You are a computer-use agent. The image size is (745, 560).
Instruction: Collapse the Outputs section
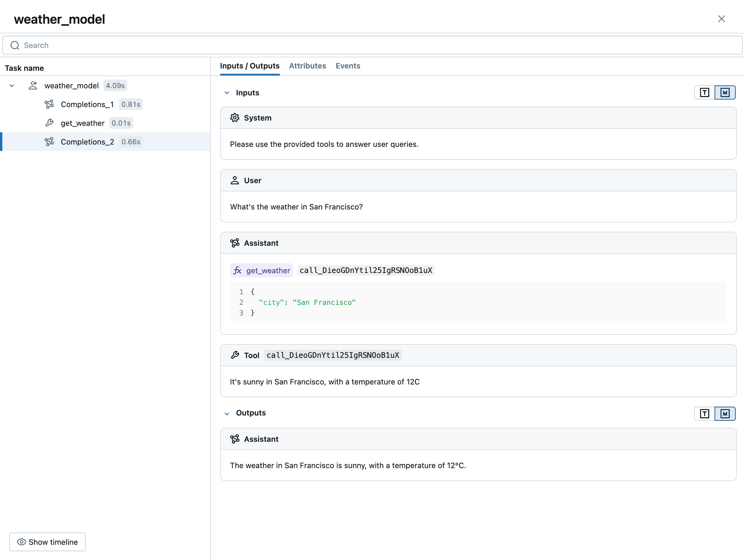[227, 413]
